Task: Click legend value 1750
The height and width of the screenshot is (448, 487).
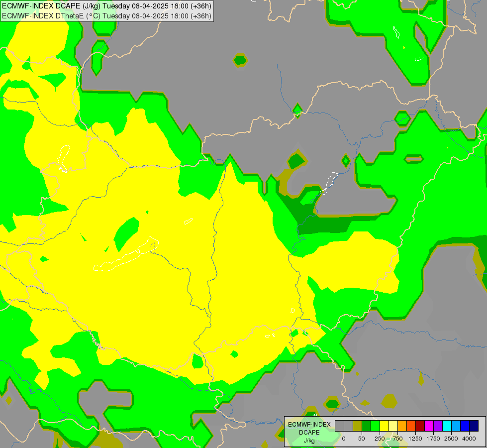Action: (433, 439)
